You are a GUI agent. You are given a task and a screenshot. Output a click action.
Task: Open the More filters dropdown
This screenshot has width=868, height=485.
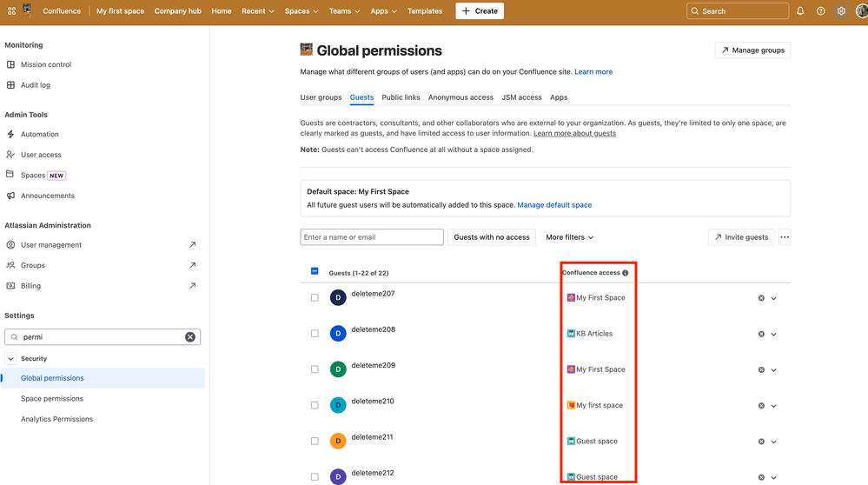[570, 237]
